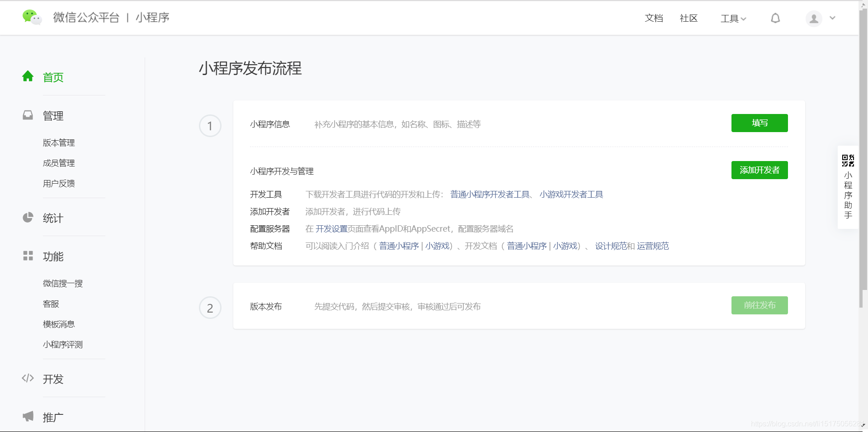The image size is (868, 432).
Task: Click the 小程序信息 label
Action: (x=270, y=124)
